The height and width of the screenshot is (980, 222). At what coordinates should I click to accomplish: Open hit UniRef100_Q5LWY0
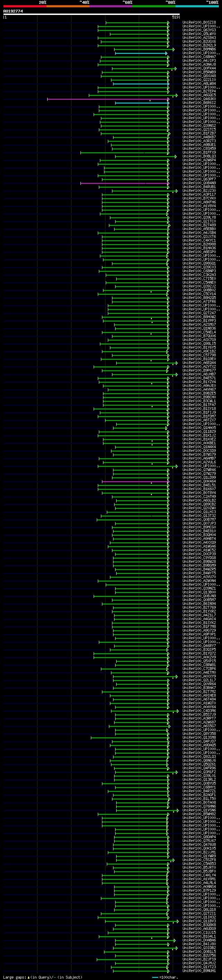[199, 34]
